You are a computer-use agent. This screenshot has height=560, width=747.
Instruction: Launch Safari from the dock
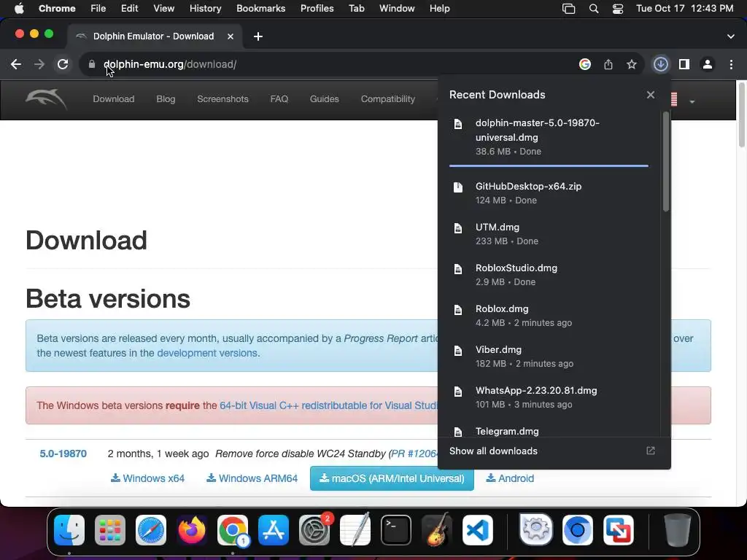point(151,530)
